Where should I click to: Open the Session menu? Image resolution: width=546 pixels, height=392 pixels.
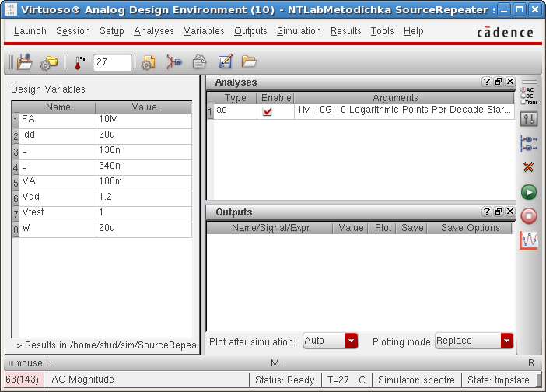click(x=73, y=31)
